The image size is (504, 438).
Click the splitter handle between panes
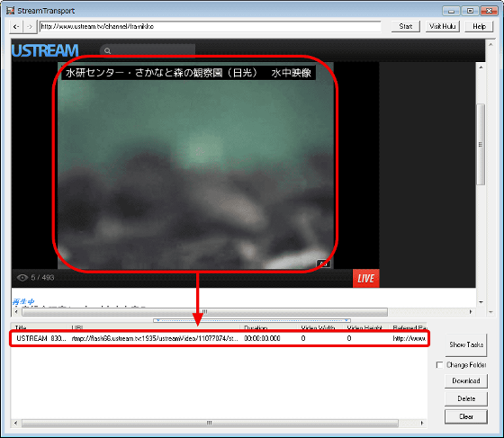[252, 320]
